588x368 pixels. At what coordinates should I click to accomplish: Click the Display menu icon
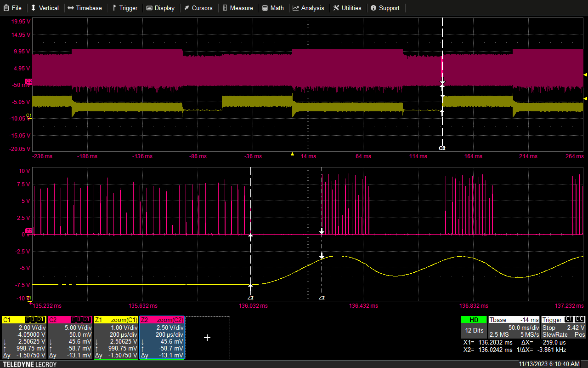[x=150, y=8]
